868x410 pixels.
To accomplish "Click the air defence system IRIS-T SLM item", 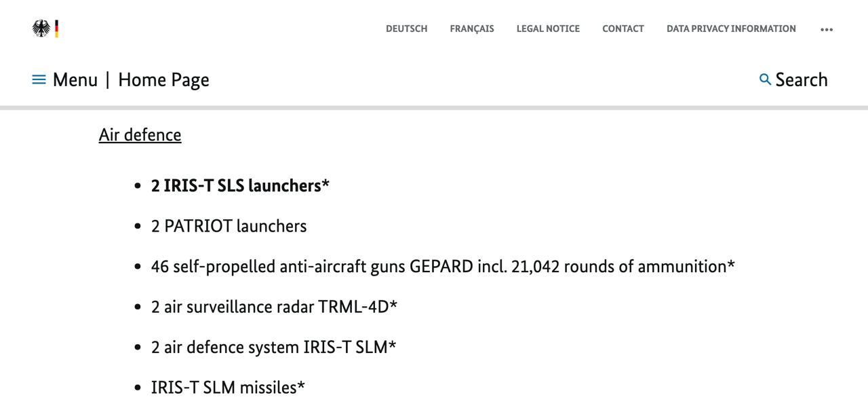I will pyautogui.click(x=273, y=347).
